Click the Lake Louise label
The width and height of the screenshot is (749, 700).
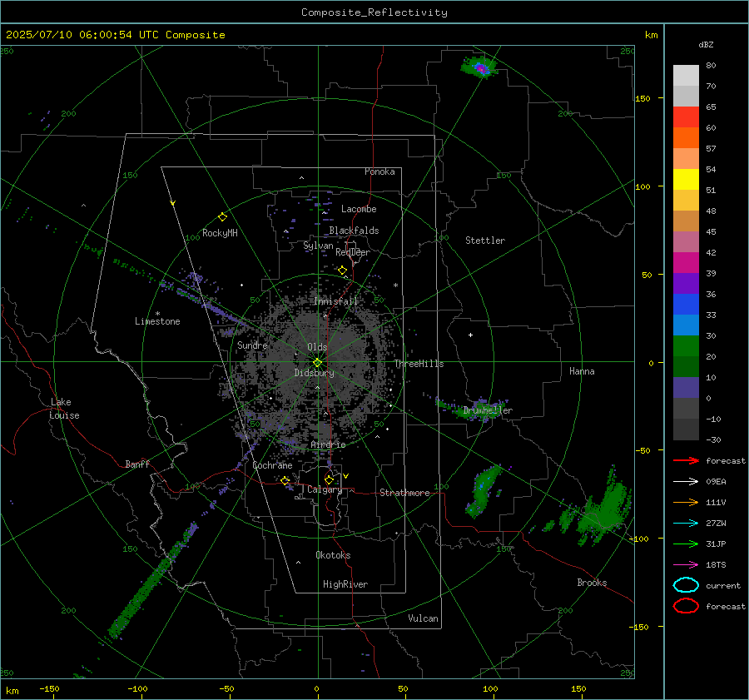click(64, 409)
